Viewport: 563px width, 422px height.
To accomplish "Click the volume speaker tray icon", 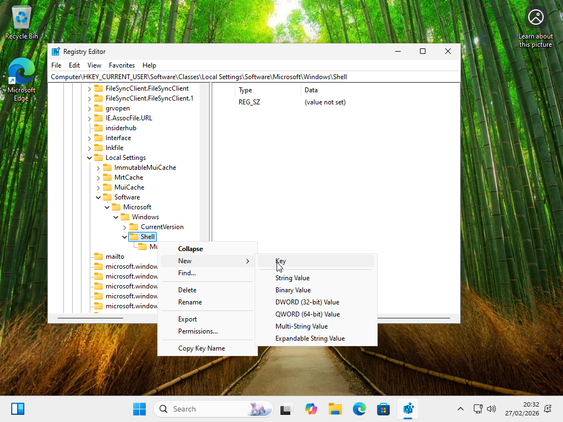I will (x=491, y=409).
